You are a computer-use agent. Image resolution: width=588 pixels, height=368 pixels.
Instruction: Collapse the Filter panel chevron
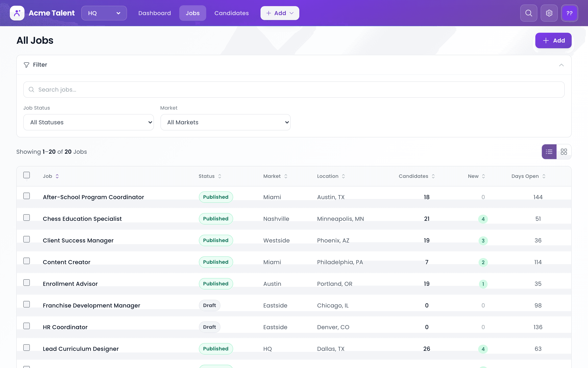click(x=561, y=65)
